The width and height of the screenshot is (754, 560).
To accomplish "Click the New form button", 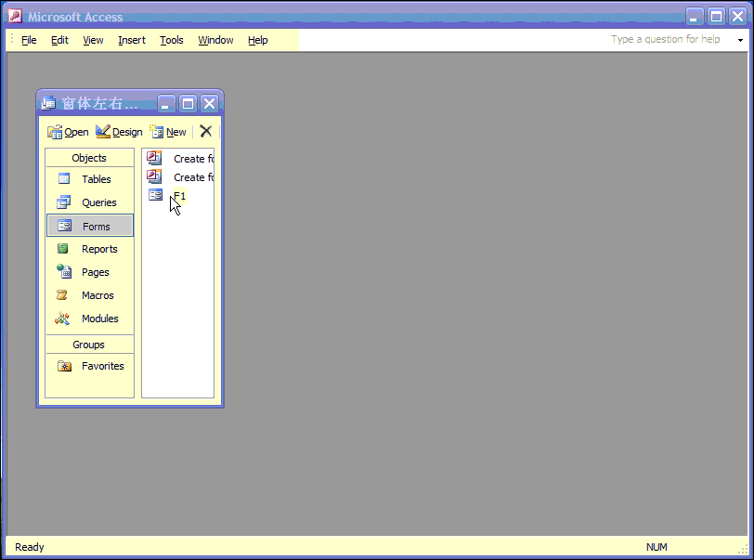I will 168,132.
